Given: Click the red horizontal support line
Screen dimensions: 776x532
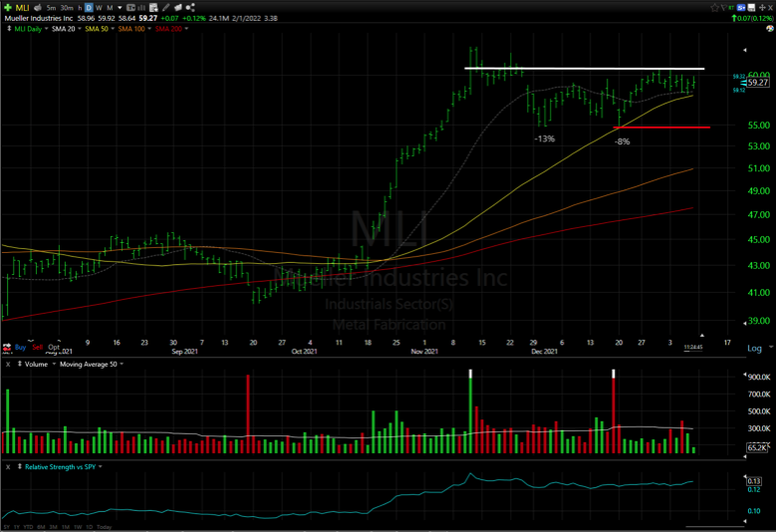Looking at the screenshot, I should [661, 128].
